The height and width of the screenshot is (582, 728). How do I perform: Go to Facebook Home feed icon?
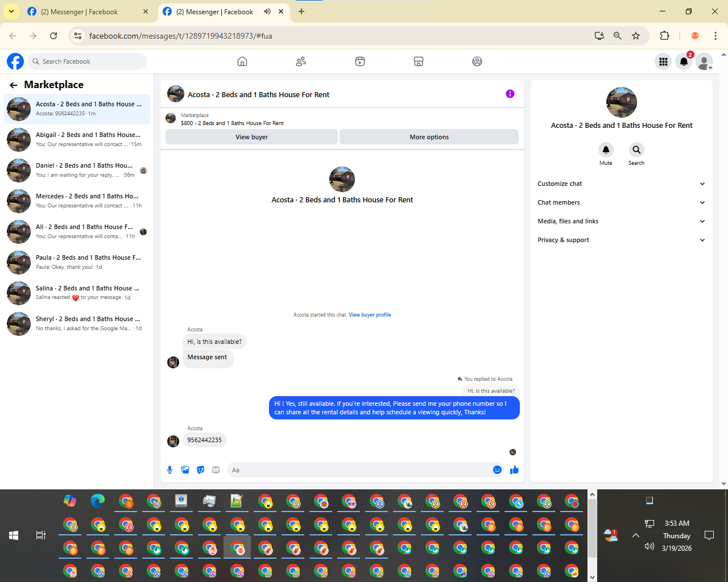click(x=242, y=61)
